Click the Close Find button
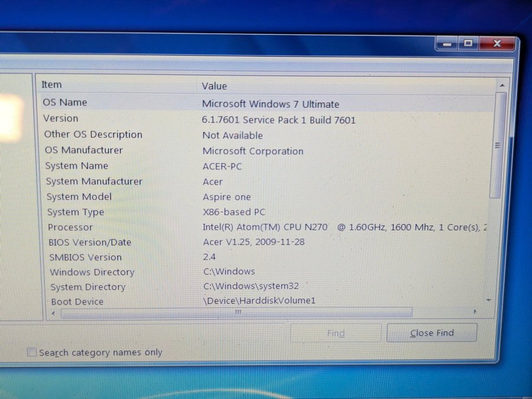This screenshot has height=399, width=532. (432, 333)
